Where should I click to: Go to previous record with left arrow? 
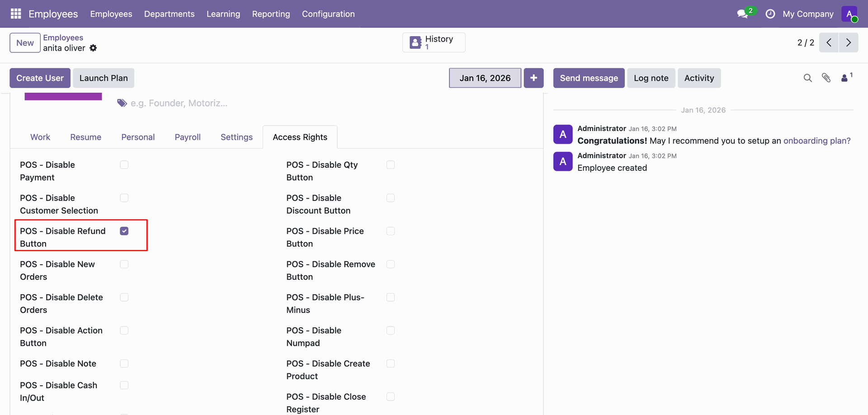[x=829, y=43]
